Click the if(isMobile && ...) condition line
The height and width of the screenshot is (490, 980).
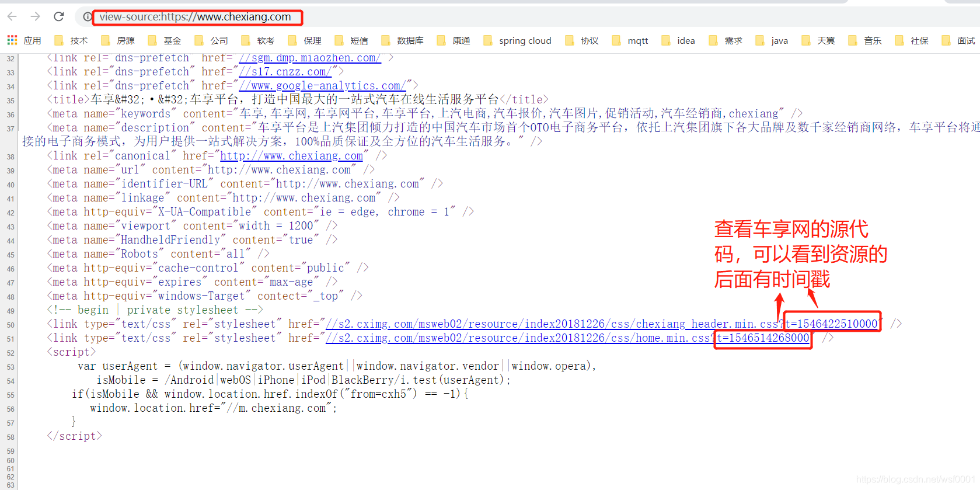click(x=270, y=394)
